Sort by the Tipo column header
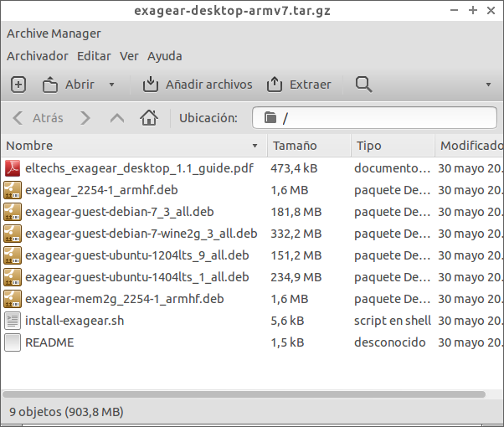The height and width of the screenshot is (427, 504). 393,146
